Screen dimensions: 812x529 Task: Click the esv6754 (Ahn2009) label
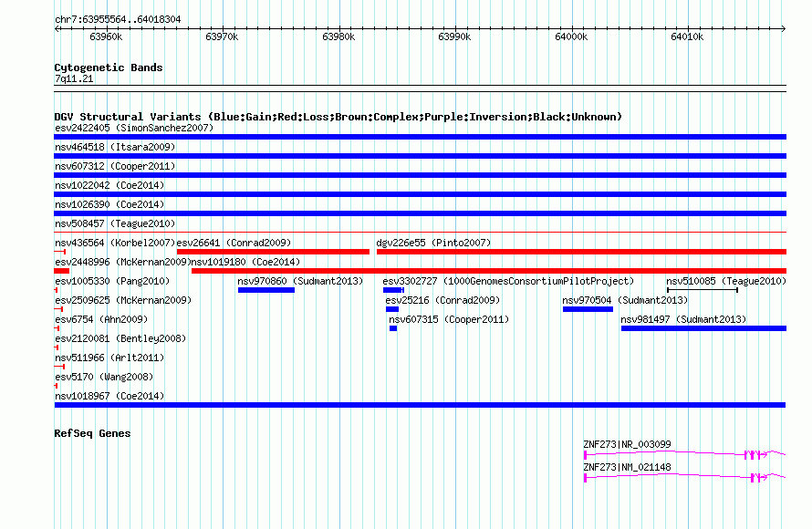point(101,319)
